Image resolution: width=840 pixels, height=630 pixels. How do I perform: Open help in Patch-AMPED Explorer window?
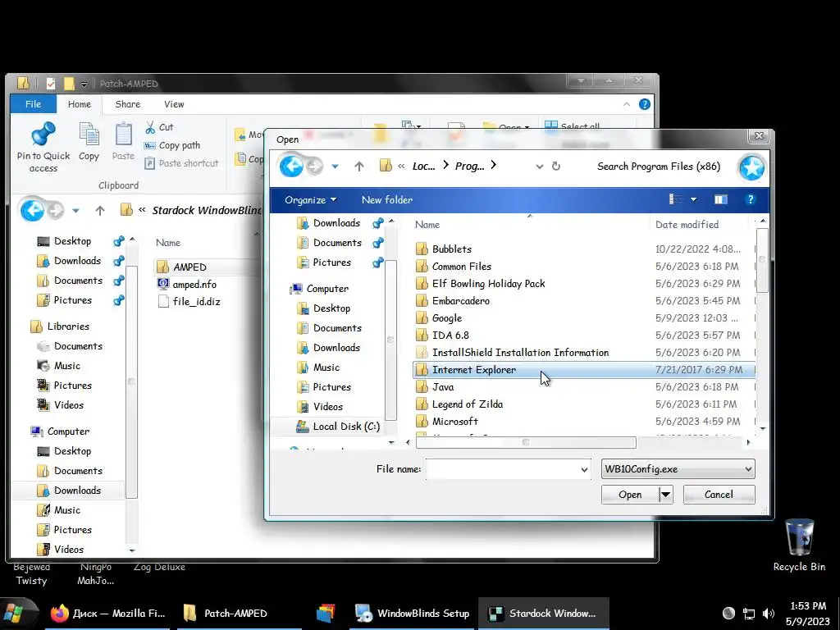[645, 104]
